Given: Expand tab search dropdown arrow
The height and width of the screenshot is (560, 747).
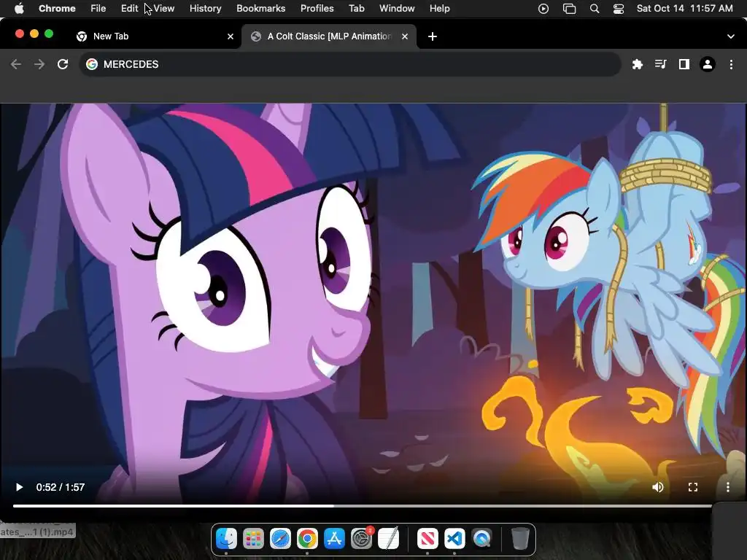Looking at the screenshot, I should [x=731, y=36].
